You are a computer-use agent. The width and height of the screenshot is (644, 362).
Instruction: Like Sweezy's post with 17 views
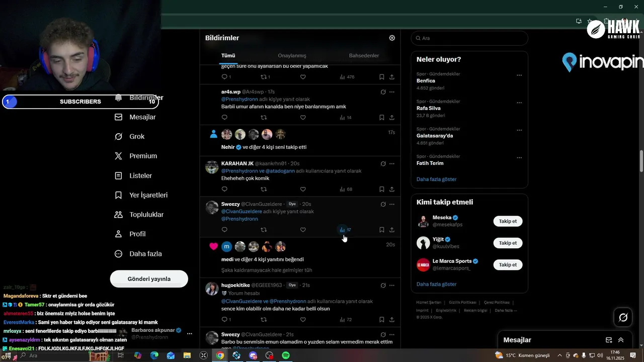[303, 230]
